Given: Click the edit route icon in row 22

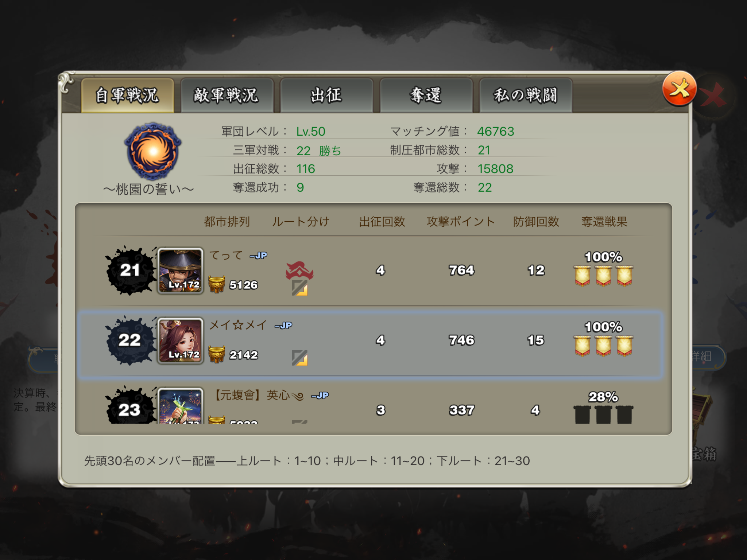Looking at the screenshot, I should [x=299, y=358].
